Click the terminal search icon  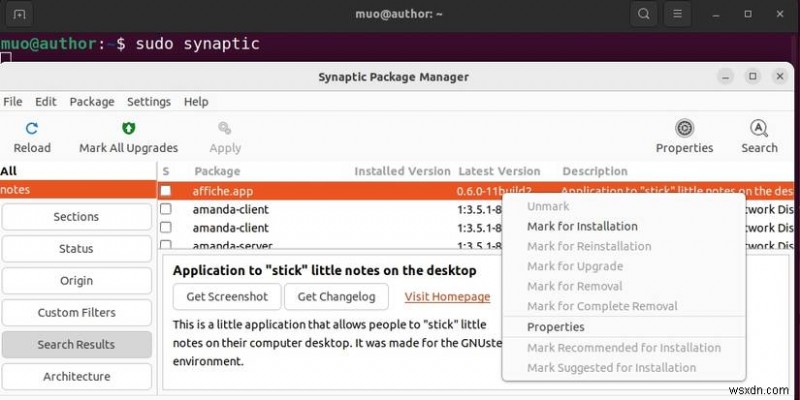pos(644,14)
